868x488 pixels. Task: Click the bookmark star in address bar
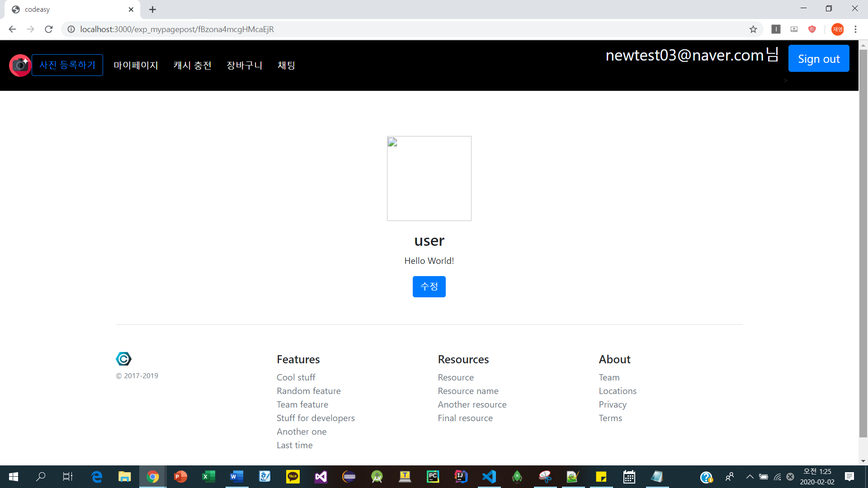pos(753,29)
